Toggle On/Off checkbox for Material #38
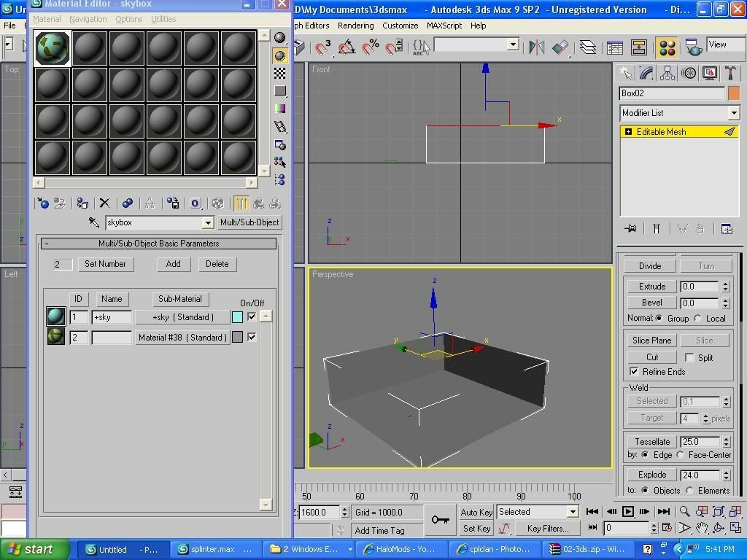747x560 pixels. pos(252,337)
